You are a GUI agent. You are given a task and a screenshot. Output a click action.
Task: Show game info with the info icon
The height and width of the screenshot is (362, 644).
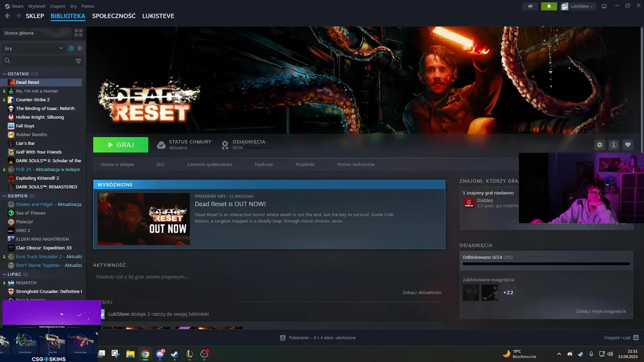pos(613,145)
